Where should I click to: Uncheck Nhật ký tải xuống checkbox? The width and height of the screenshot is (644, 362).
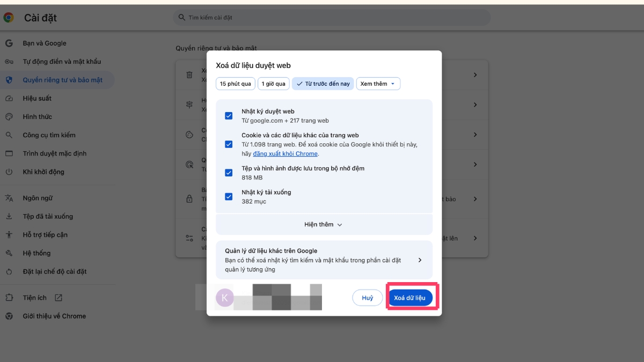229,196
